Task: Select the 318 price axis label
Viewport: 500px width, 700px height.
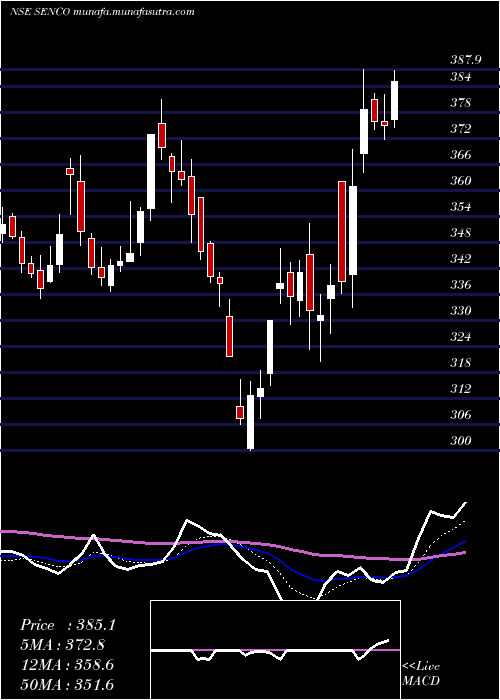Action: (461, 363)
